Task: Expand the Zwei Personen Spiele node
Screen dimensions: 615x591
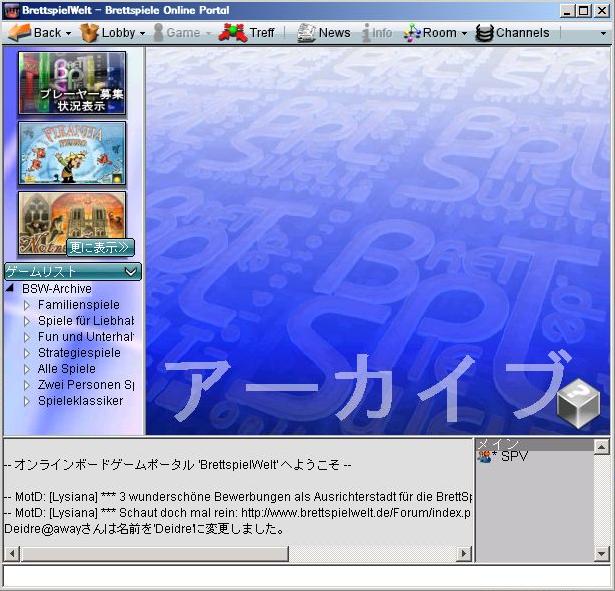Action: coord(27,385)
